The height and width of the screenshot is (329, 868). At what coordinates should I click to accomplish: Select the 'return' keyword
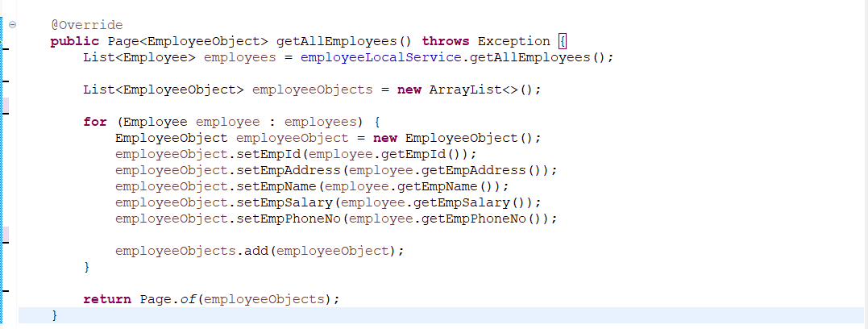click(x=107, y=299)
